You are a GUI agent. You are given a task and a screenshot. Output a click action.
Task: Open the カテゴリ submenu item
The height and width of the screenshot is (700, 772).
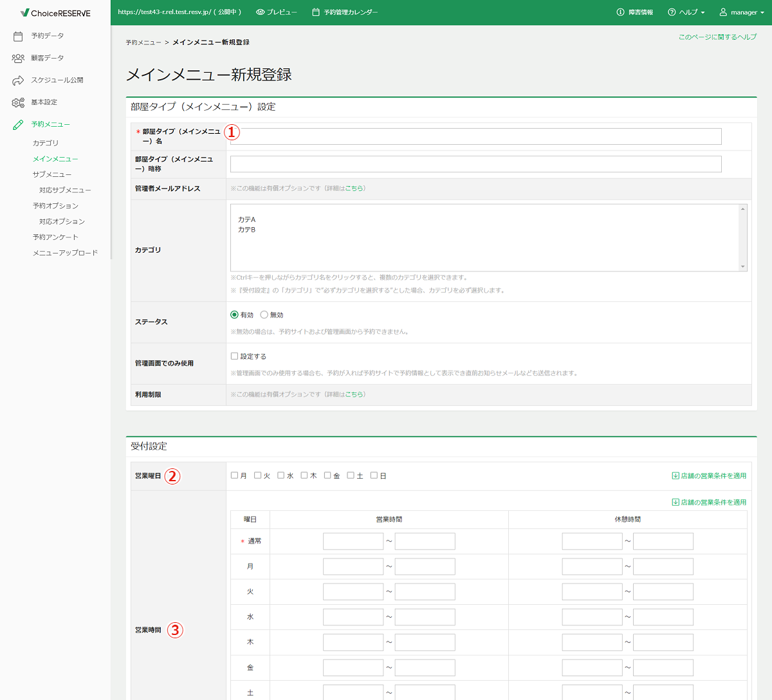click(x=46, y=143)
